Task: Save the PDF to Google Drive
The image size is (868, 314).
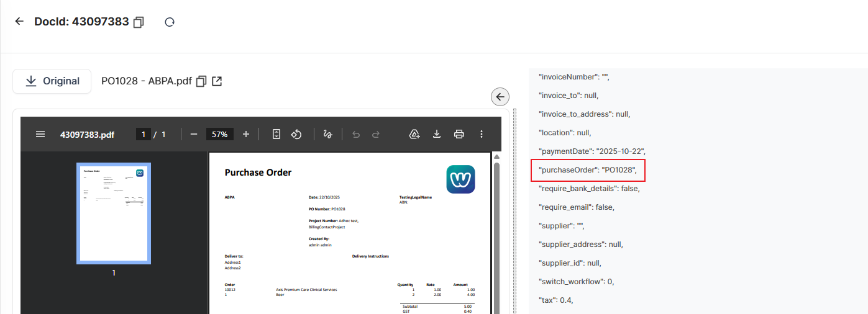Action: click(414, 134)
